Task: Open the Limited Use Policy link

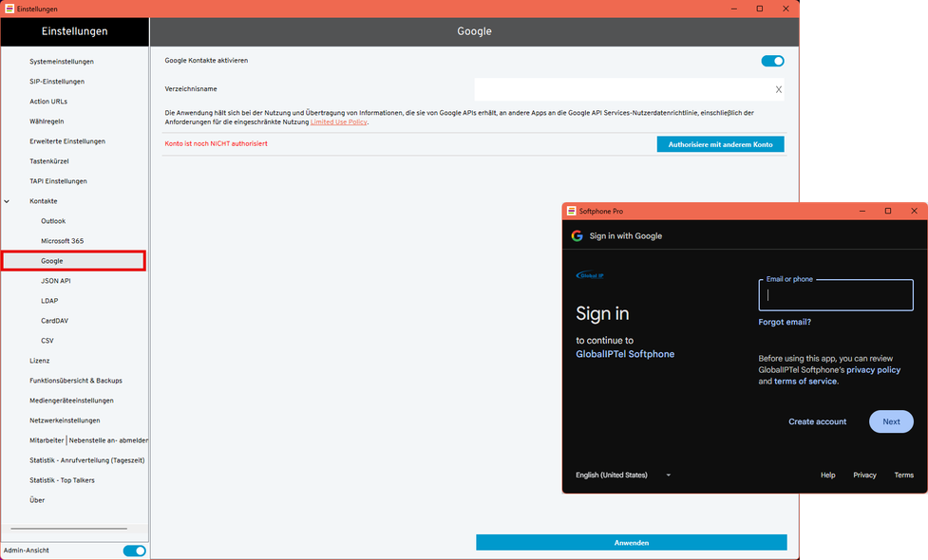Action: coord(338,121)
